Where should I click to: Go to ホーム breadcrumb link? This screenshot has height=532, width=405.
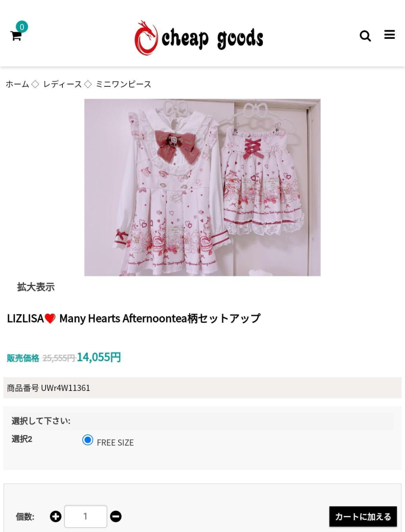[18, 84]
